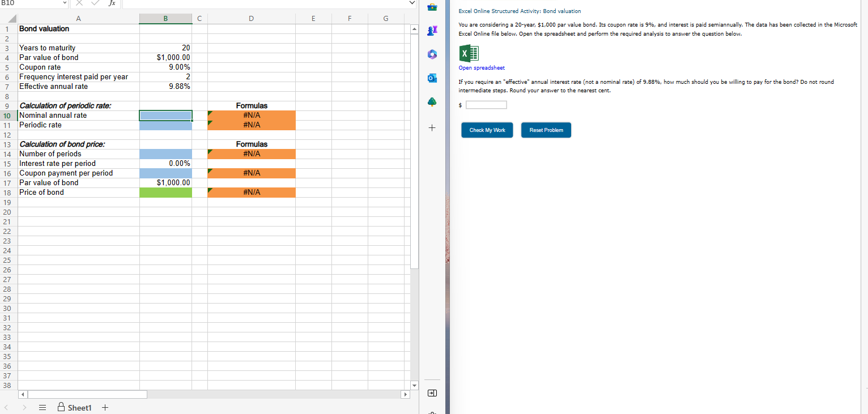Select column D header

click(252, 19)
